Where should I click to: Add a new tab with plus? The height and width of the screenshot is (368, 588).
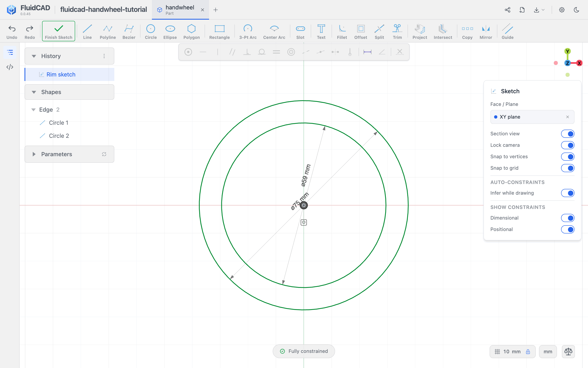tap(216, 10)
